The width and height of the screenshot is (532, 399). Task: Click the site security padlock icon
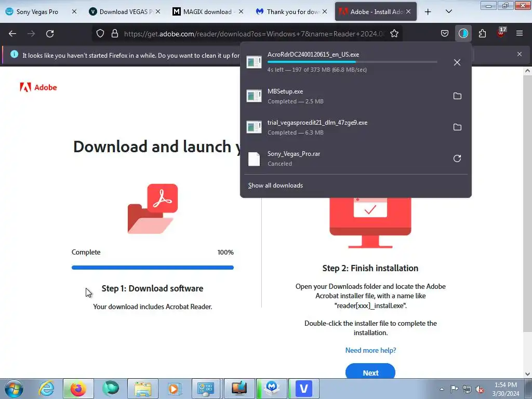(x=115, y=34)
